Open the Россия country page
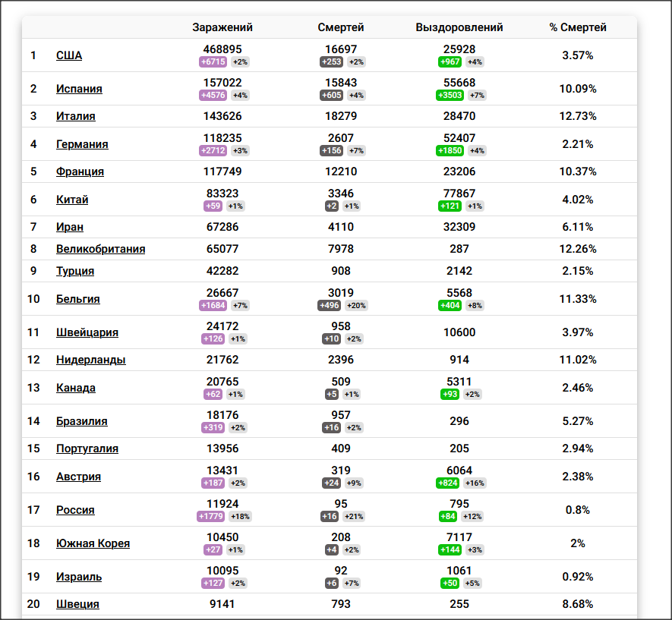The height and width of the screenshot is (620, 672). pyautogui.click(x=75, y=510)
